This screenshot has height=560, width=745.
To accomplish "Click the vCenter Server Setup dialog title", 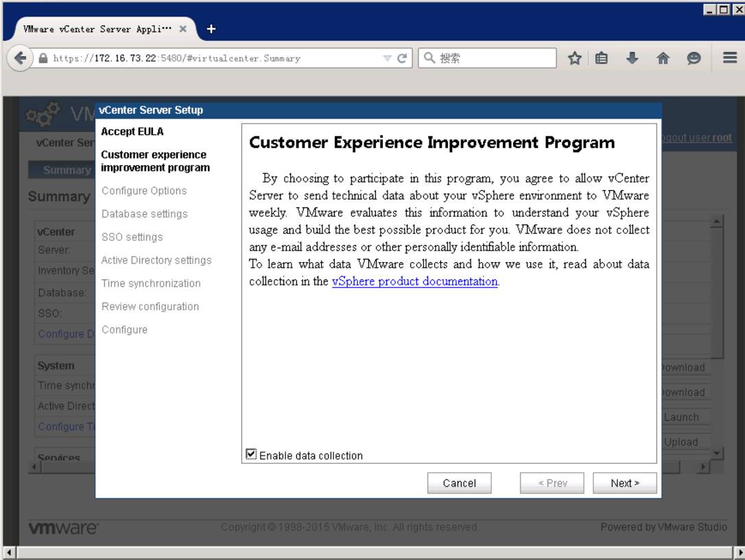I will pyautogui.click(x=151, y=110).
